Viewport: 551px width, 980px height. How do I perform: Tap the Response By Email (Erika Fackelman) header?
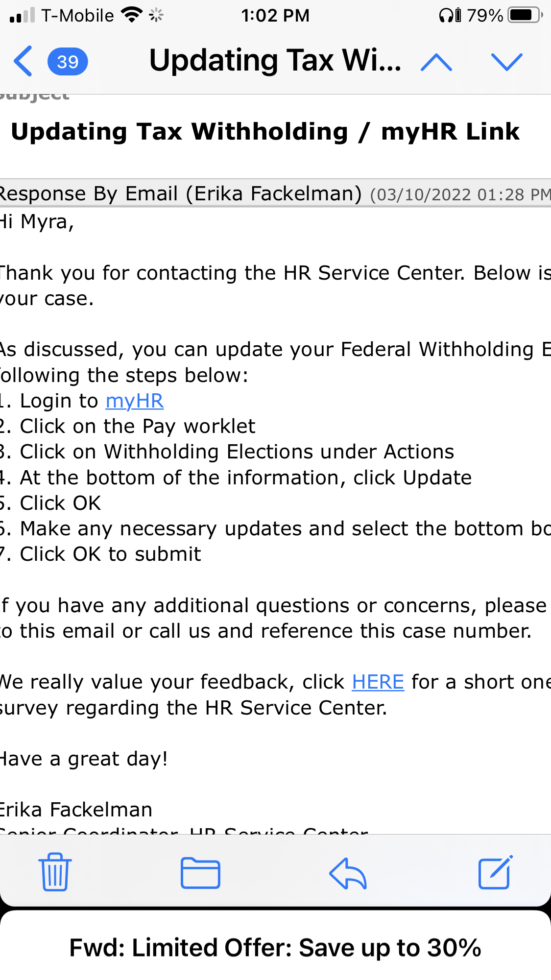click(181, 193)
